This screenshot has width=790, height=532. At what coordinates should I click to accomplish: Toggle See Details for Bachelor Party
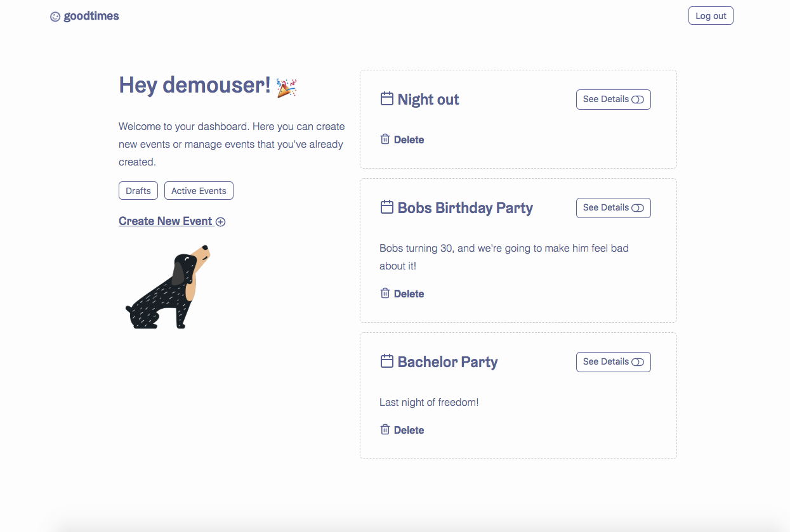point(613,362)
